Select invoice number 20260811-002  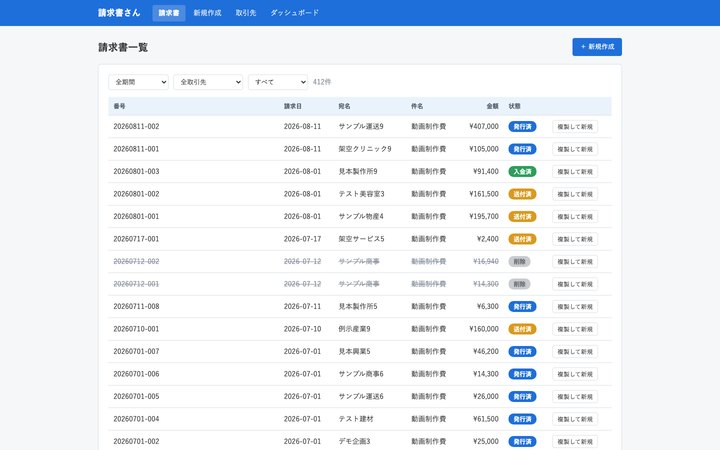point(136,126)
